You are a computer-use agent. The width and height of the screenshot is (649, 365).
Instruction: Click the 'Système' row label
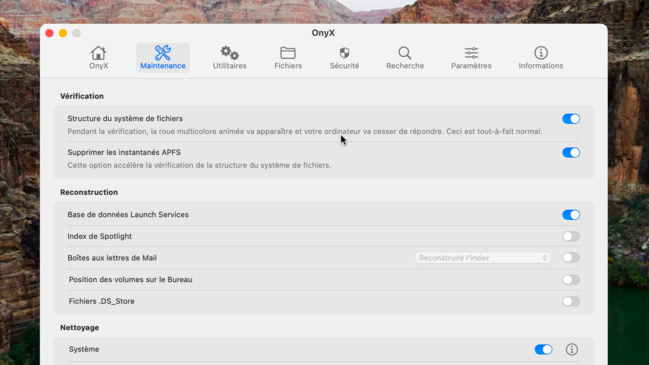coord(84,349)
